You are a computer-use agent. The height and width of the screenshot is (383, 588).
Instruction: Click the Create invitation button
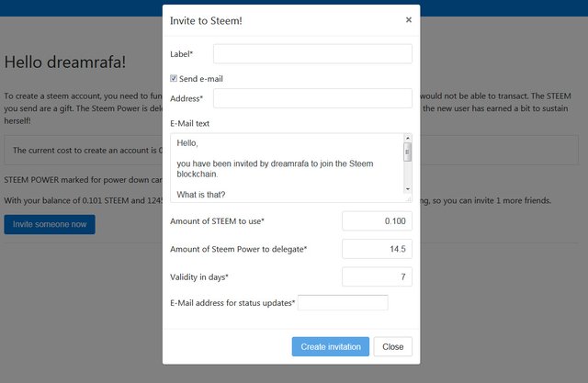(x=331, y=346)
